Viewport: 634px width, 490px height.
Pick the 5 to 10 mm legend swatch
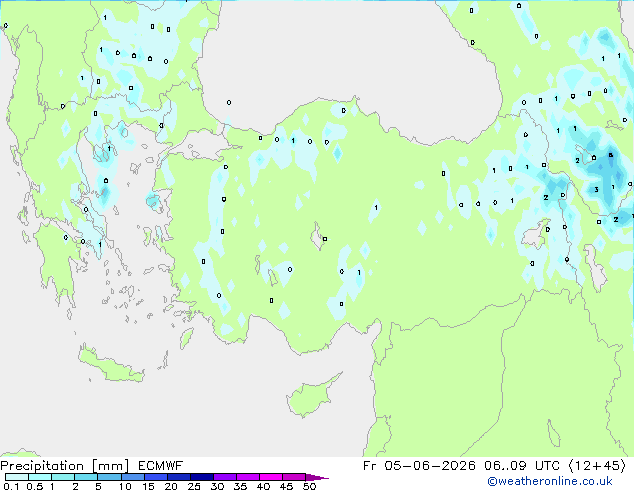point(109,477)
